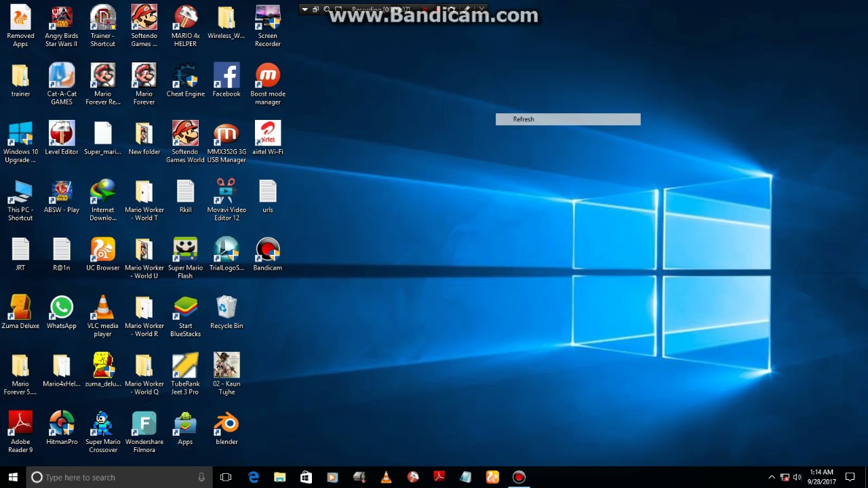Select the MMX352G 3G USB Manager icon
The image size is (868, 488).
click(226, 143)
